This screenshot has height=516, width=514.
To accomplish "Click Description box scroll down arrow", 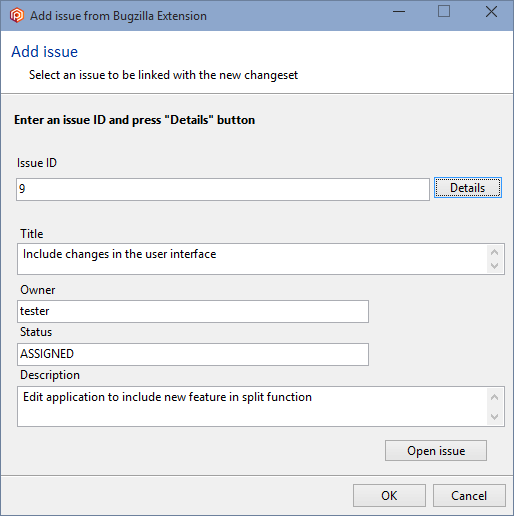I will coord(495,416).
